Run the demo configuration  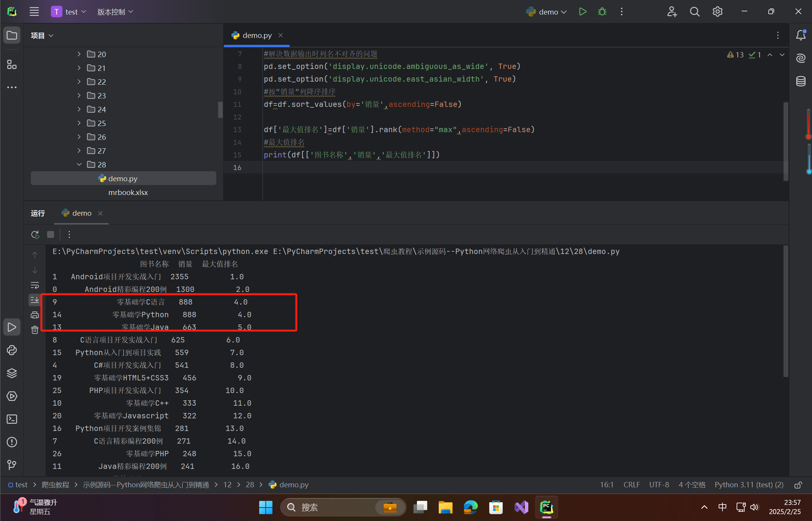[x=583, y=11]
